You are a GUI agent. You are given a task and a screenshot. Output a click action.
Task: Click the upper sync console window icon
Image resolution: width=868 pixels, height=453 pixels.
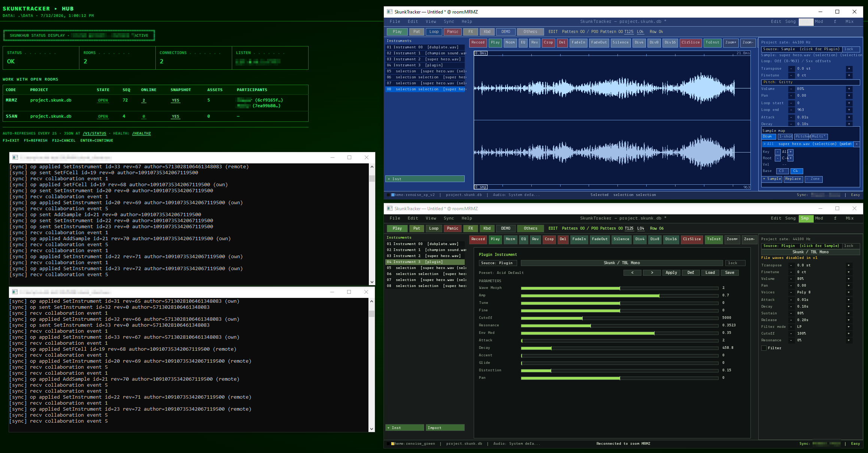(15, 157)
